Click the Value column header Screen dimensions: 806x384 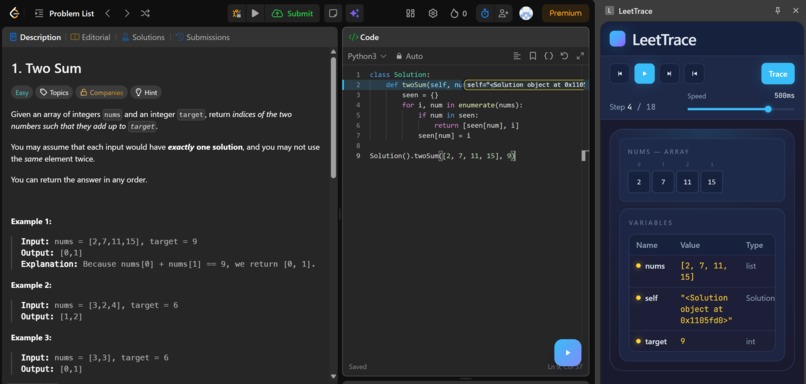(690, 245)
